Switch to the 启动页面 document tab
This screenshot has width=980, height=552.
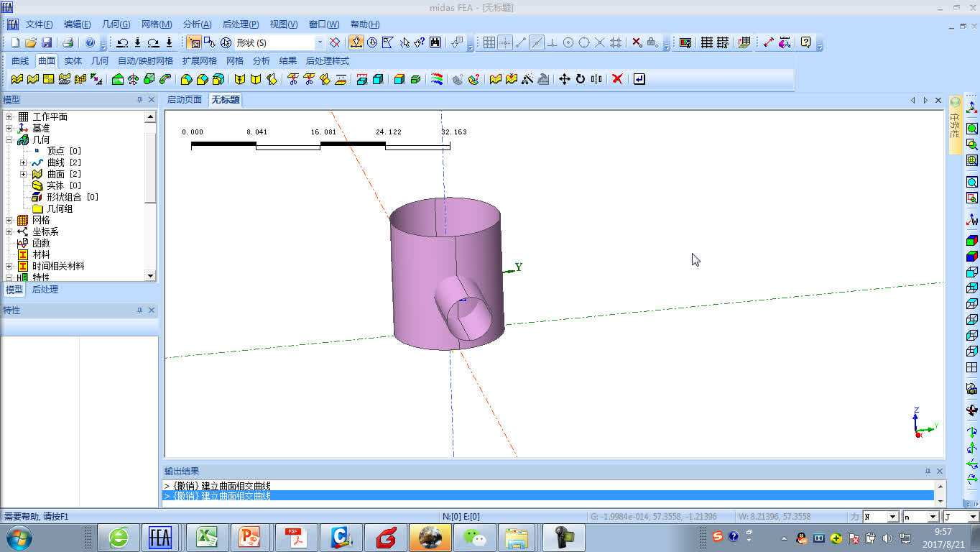(185, 100)
